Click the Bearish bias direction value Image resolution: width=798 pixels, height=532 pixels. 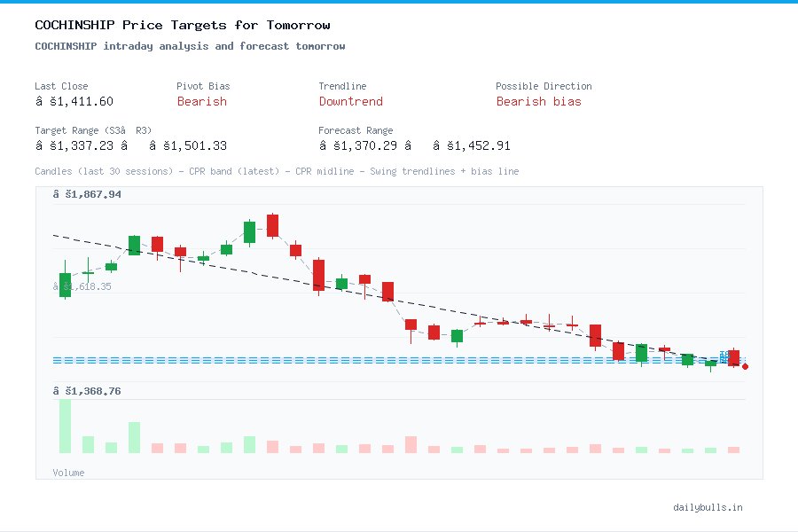point(538,101)
